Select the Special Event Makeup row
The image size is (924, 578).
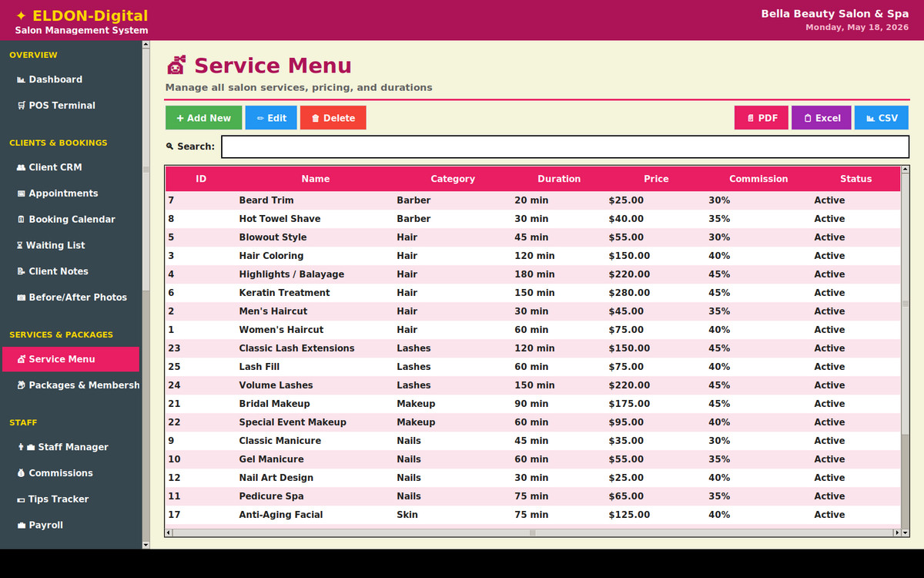(533, 422)
